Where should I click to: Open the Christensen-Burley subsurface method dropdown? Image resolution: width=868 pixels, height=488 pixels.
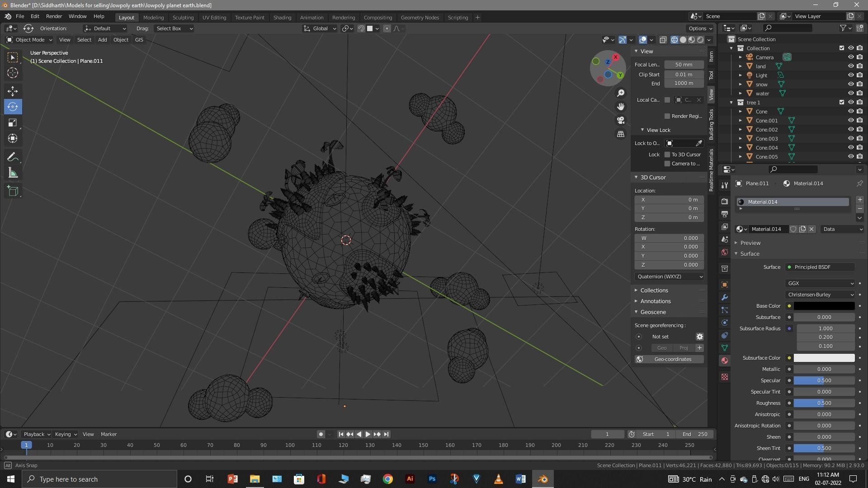(820, 295)
